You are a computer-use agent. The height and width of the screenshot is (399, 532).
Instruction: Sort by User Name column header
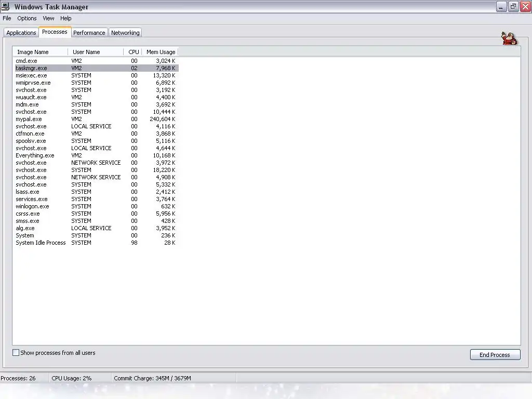[96, 52]
